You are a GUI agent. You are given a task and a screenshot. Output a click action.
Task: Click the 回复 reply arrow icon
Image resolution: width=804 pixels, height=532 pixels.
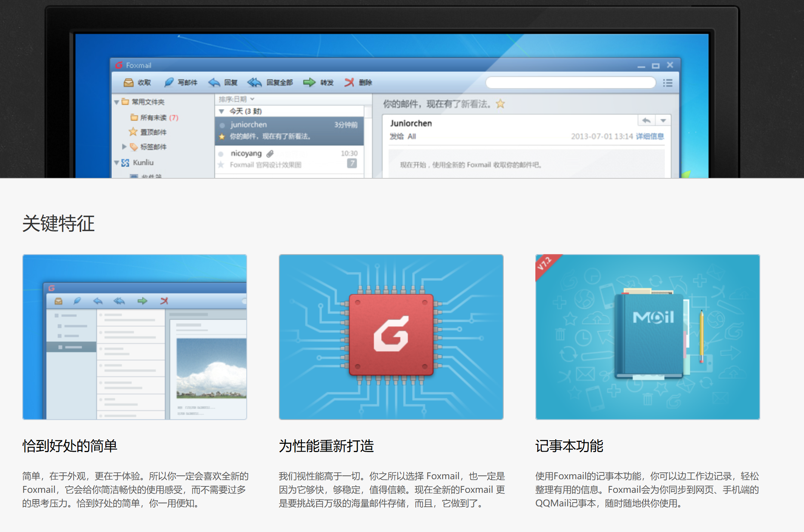214,82
